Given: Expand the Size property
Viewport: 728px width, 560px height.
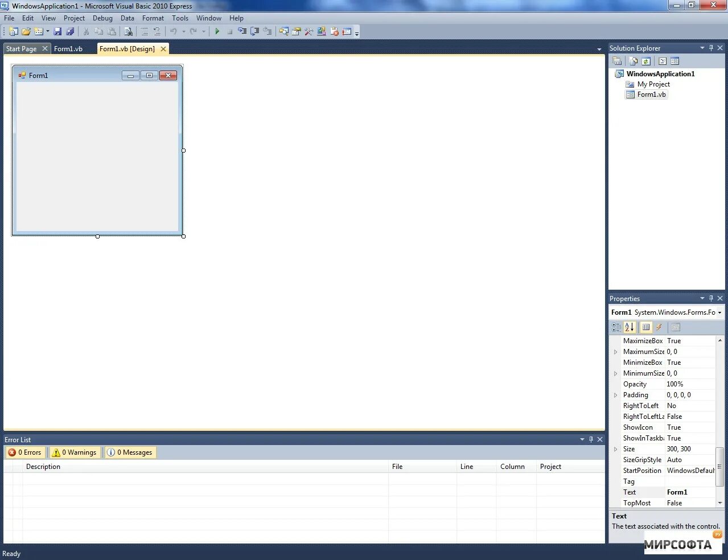Looking at the screenshot, I should pyautogui.click(x=615, y=449).
